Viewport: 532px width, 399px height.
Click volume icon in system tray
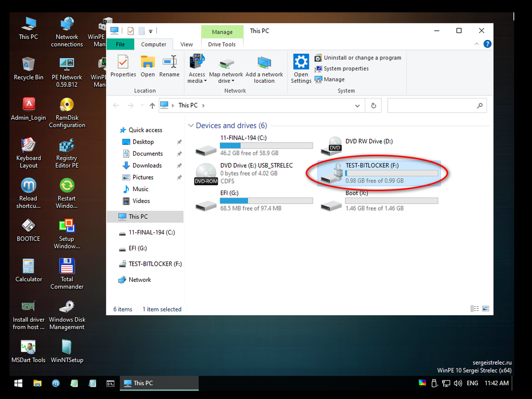[458, 383]
